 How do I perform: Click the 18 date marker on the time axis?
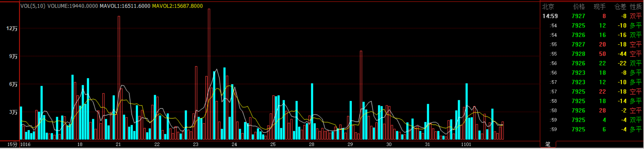tap(80, 145)
